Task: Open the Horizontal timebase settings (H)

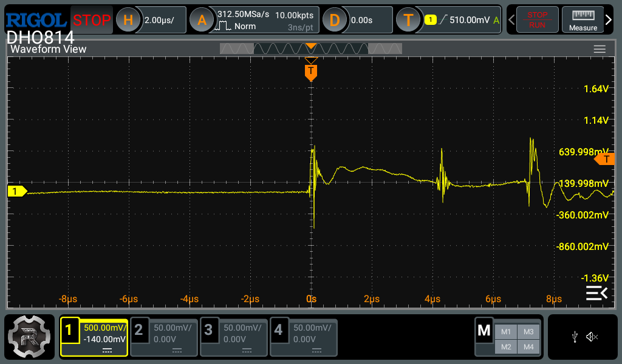Action: [128, 20]
